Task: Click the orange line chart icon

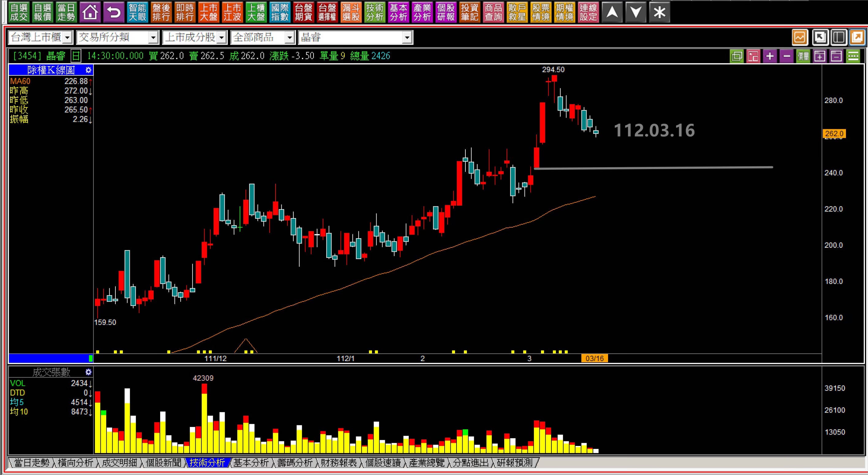Action: 800,37
